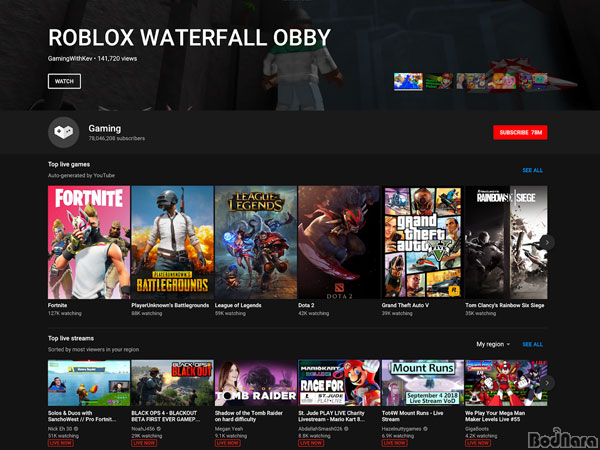Image resolution: width=600 pixels, height=450 pixels.
Task: Click the verified badge next to AbdallahSmash026
Action: click(x=347, y=429)
